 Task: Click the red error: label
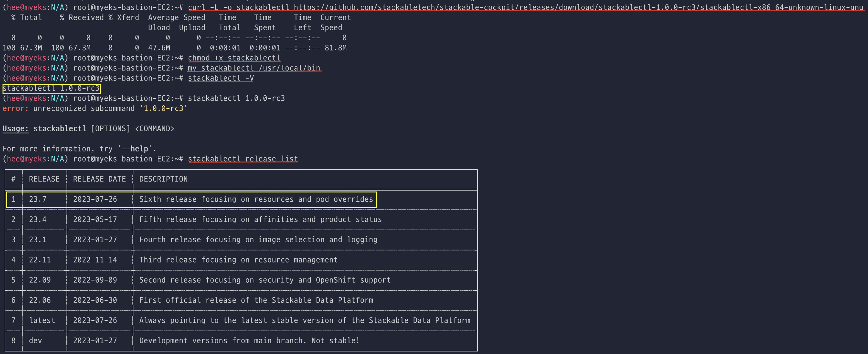click(x=15, y=109)
